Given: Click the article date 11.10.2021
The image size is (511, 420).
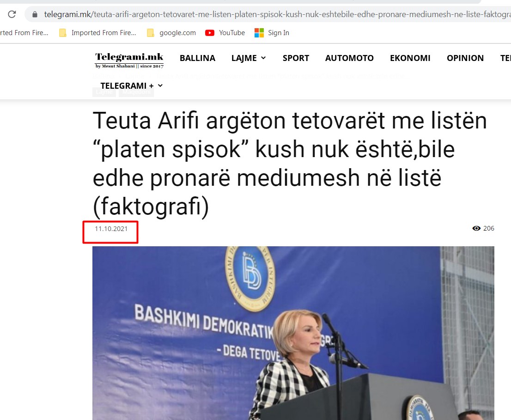Looking at the screenshot, I should [x=111, y=229].
